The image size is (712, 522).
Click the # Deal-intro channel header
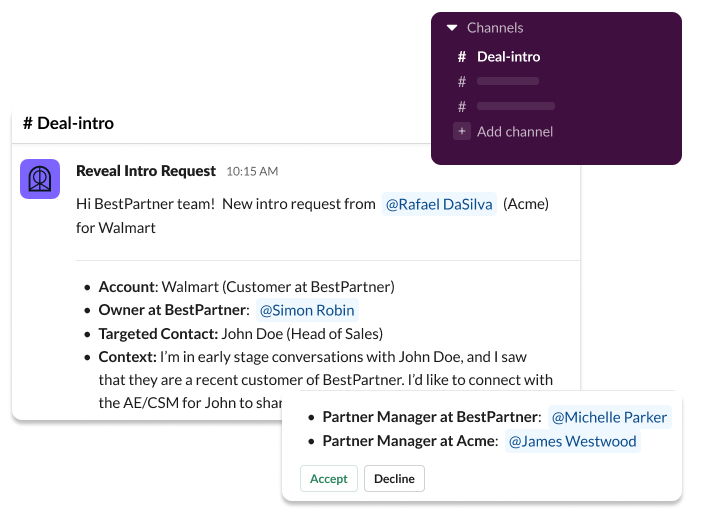[69, 123]
